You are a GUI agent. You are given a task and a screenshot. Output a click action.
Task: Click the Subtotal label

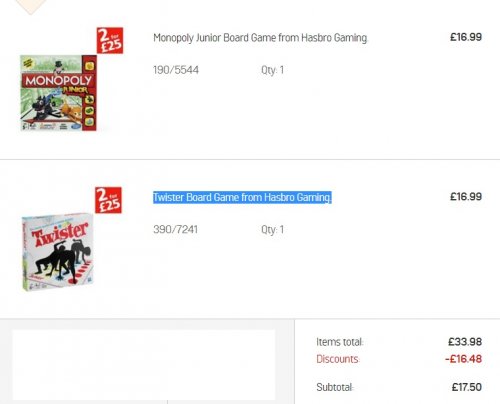(x=335, y=387)
